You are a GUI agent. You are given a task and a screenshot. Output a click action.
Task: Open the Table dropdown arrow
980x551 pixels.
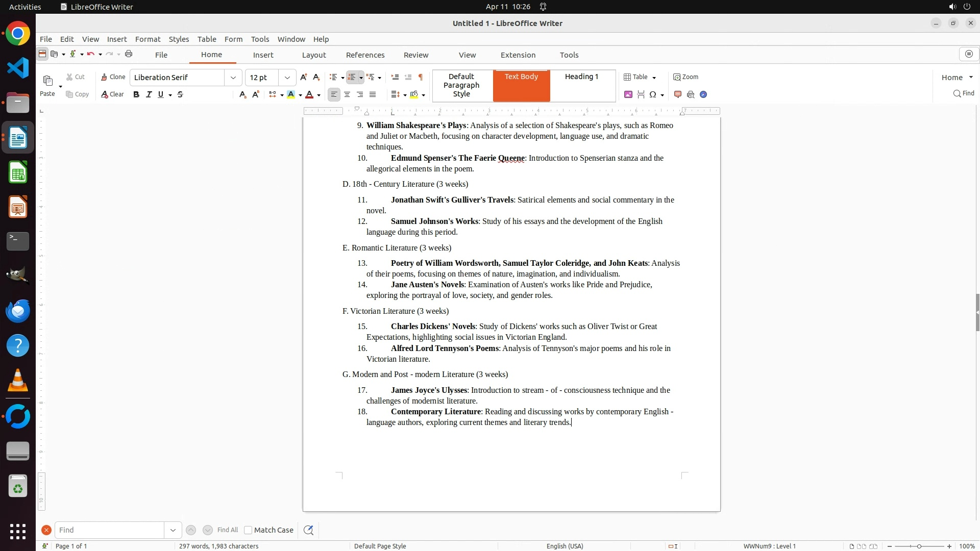tap(654, 78)
